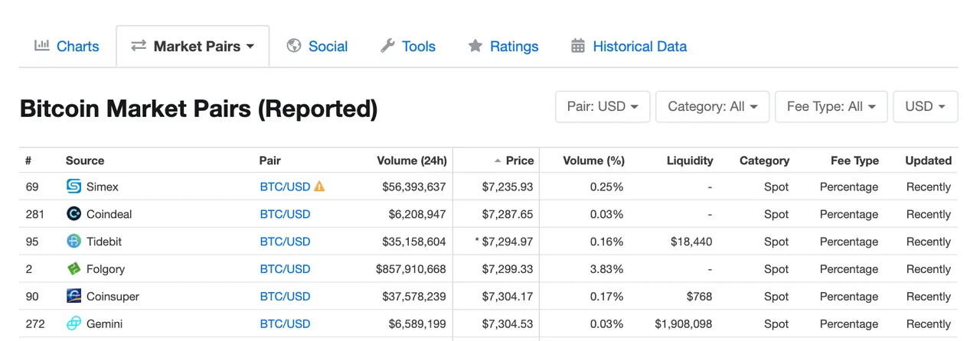Sort by the Source column header

click(x=85, y=161)
